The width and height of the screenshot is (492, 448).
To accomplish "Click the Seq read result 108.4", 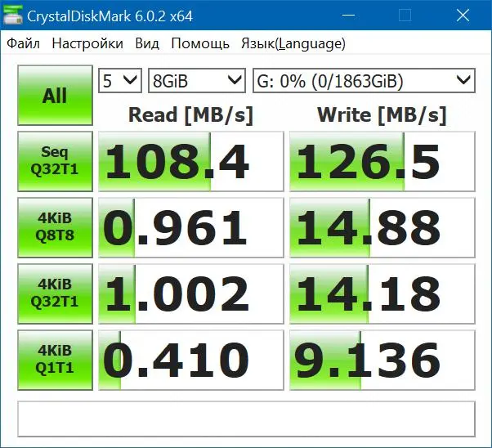I will tap(191, 161).
